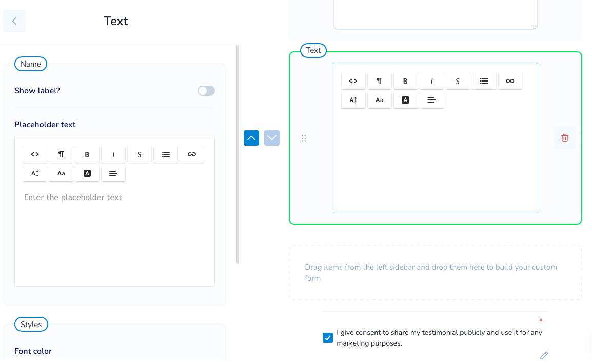Edit the consent text with pencil icon
The image size is (592, 364).
click(544, 355)
